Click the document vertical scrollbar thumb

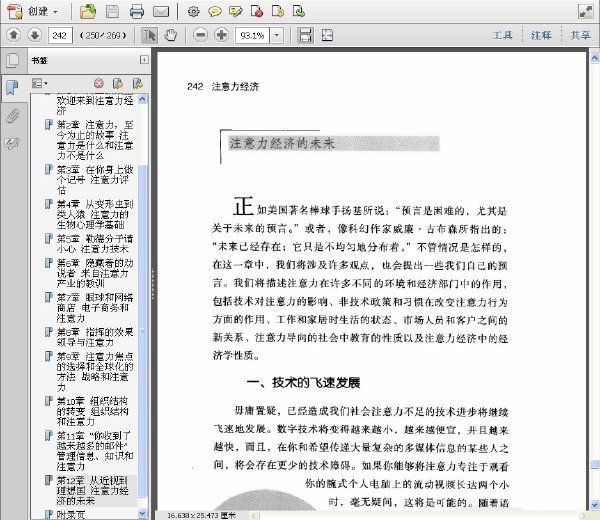click(x=595, y=464)
